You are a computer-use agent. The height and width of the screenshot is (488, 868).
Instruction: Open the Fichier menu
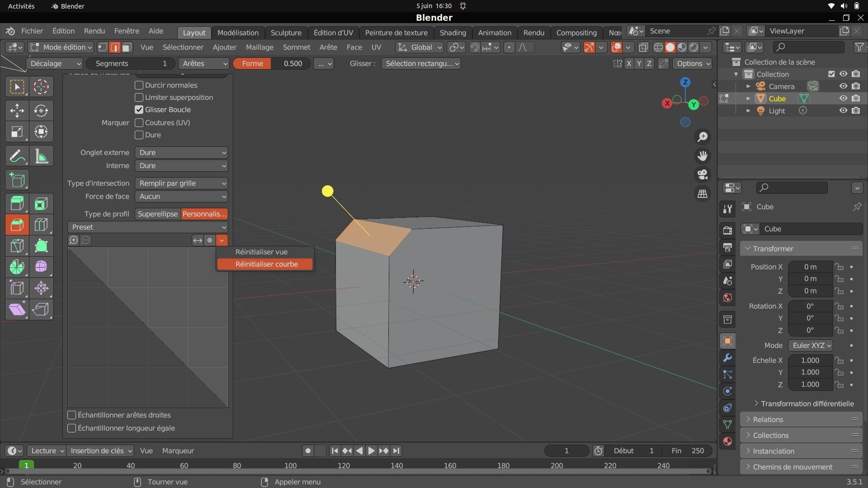32,31
